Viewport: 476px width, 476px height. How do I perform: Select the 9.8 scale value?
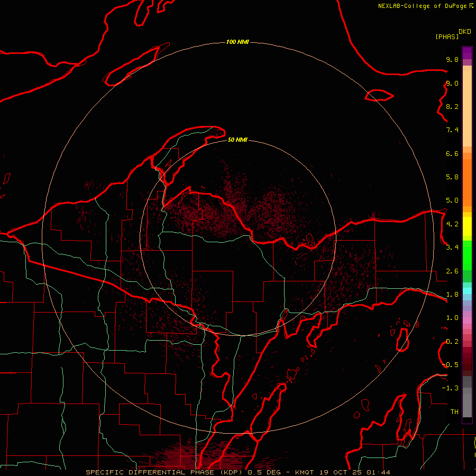tap(452, 59)
